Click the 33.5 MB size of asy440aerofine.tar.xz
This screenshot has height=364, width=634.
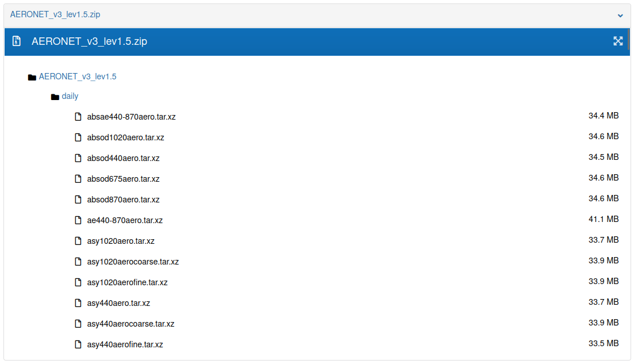pos(604,343)
